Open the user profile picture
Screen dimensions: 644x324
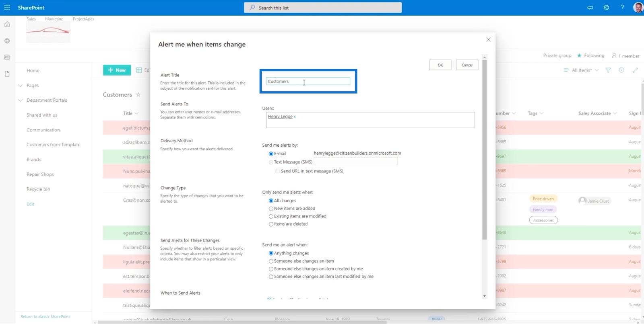(x=638, y=8)
